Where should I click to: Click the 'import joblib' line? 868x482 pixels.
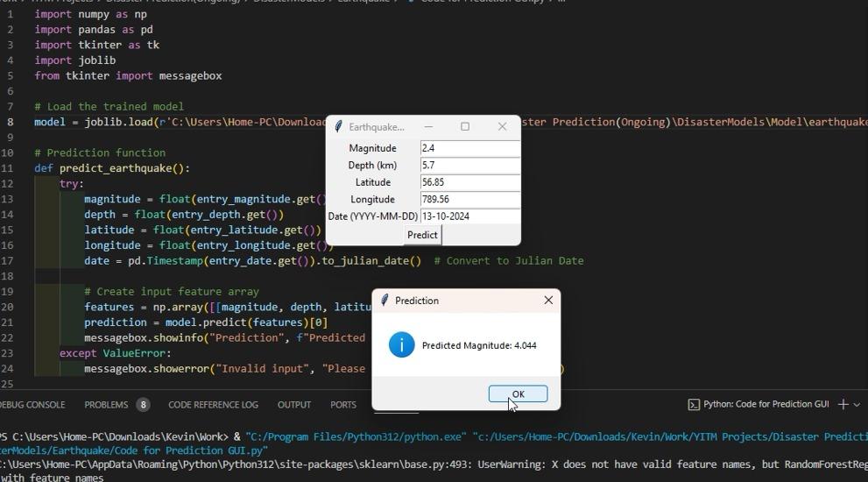[x=75, y=60]
